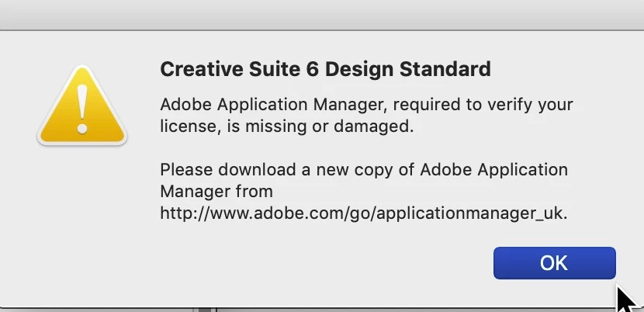Screen dimensions: 644x312
Task: Click the "Please download a new copy" line
Action: tap(364, 169)
